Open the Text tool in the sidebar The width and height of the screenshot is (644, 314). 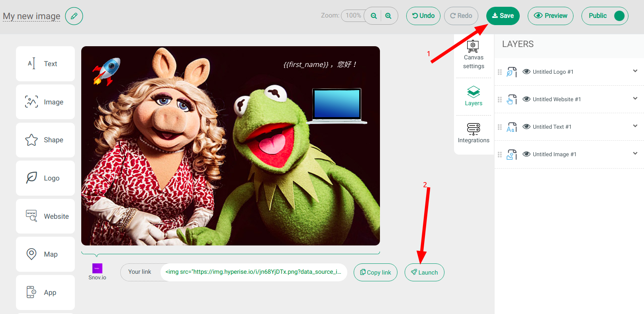click(x=45, y=64)
